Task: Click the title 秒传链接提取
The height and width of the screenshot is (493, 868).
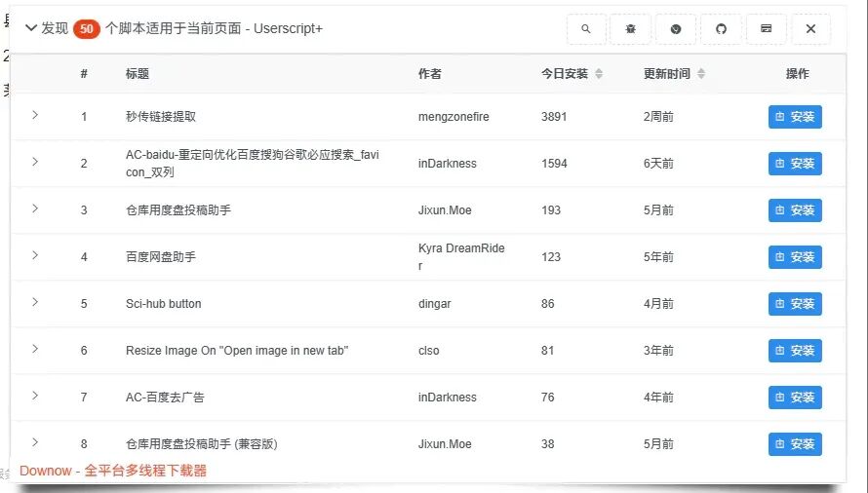Action: [x=161, y=117]
